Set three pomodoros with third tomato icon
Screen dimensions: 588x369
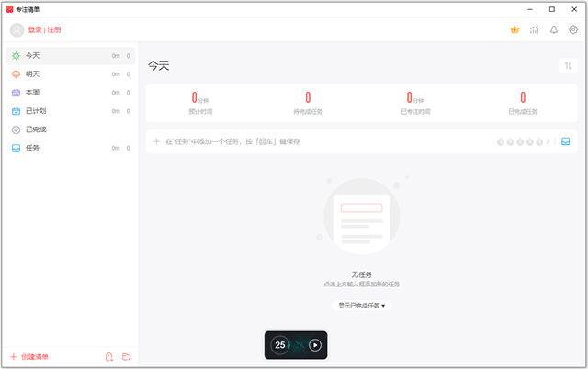[520, 142]
